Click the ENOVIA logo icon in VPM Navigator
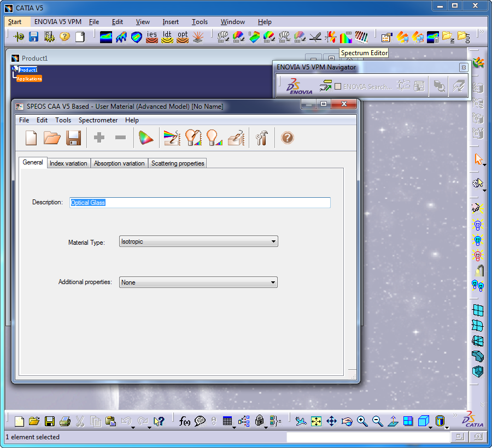The image size is (492, 448). point(299,86)
